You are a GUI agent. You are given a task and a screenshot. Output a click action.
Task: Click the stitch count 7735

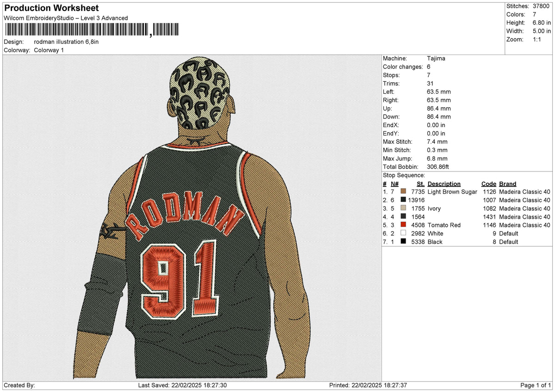coord(418,192)
